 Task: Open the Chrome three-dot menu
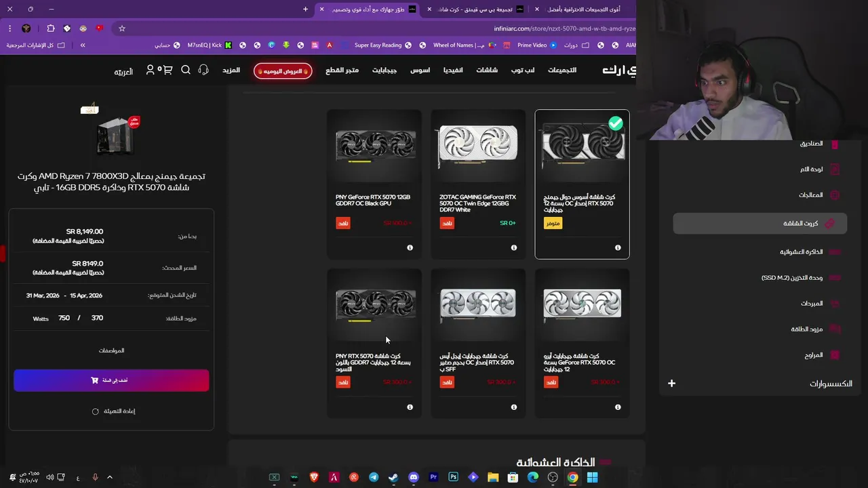coord(9,28)
